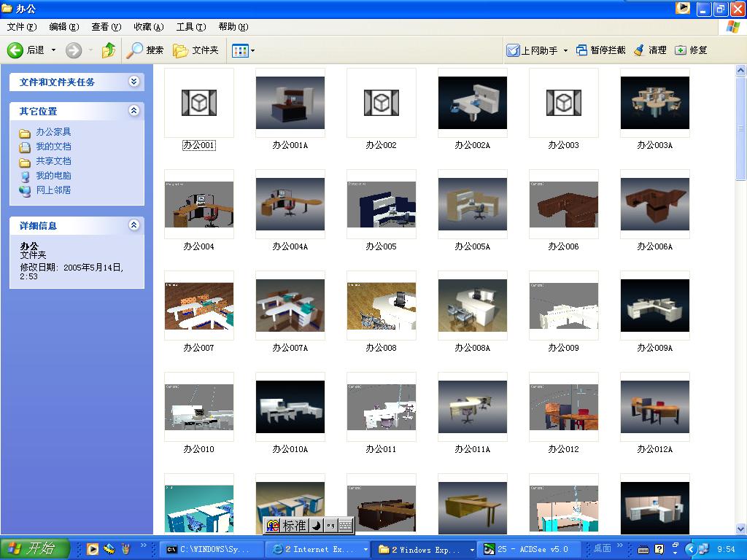This screenshot has width=747, height=560.
Task: Click the 清理 broom icon
Action: (639, 50)
